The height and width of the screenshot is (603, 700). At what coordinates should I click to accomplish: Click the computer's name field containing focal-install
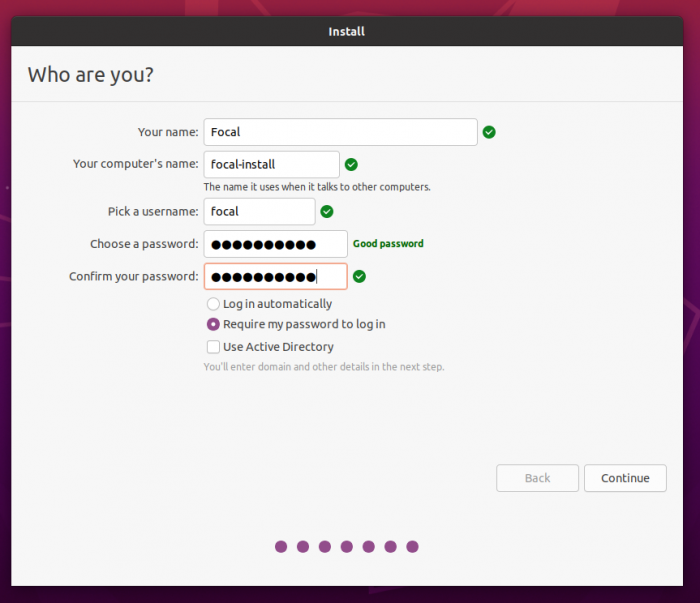point(271,165)
